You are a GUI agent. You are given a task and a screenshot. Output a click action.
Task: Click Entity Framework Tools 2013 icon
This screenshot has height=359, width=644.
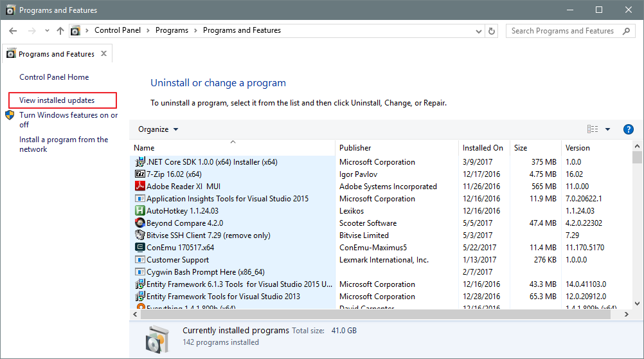click(140, 296)
